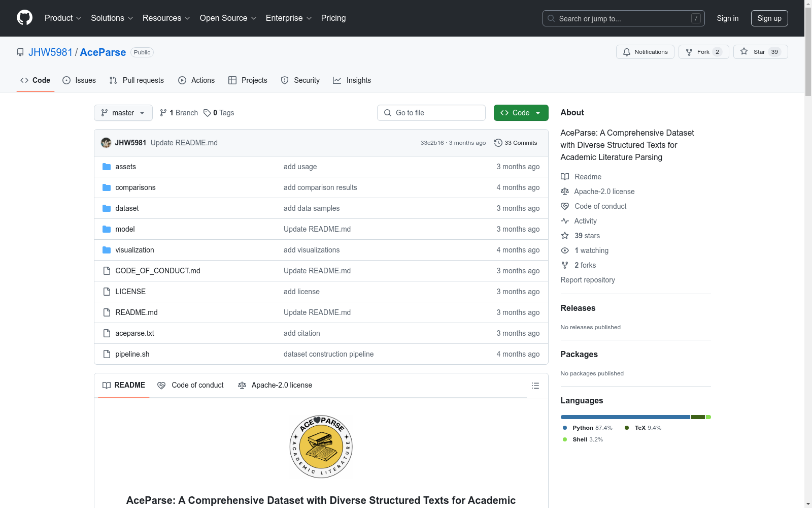The height and width of the screenshot is (508, 812).
Task: Click the forks icon in About
Action: 565,265
